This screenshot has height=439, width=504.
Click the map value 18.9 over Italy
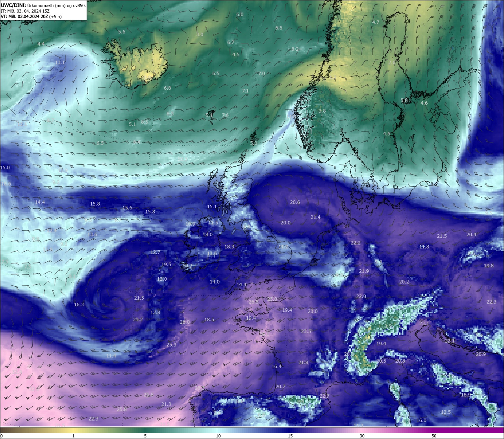[x=466, y=395]
